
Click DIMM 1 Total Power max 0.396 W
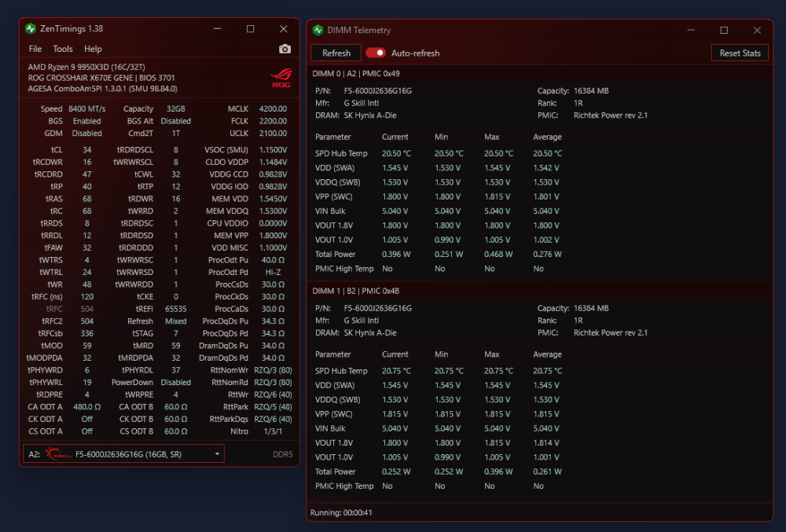point(498,471)
